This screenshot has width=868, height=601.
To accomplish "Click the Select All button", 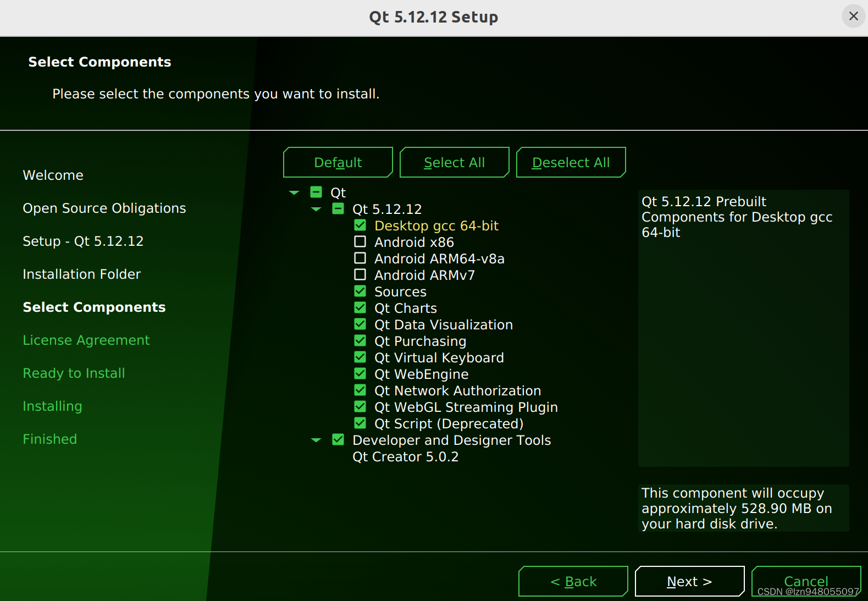I will click(x=455, y=162).
